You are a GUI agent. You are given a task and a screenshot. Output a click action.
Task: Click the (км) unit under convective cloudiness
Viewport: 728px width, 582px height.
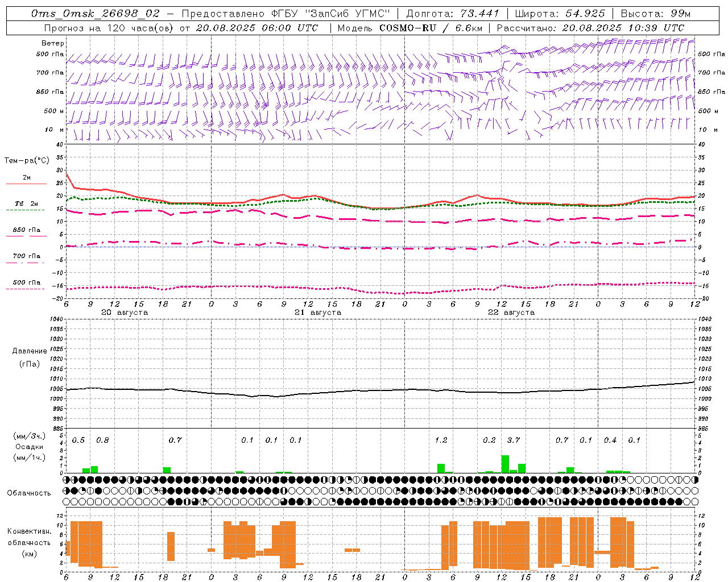(x=29, y=554)
